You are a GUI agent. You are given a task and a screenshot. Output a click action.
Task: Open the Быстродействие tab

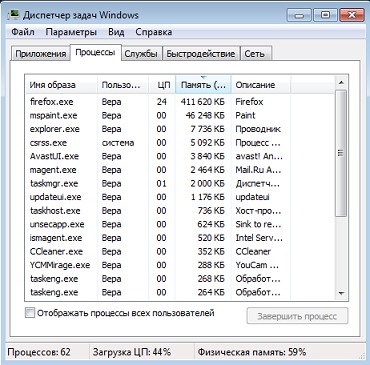coord(201,54)
